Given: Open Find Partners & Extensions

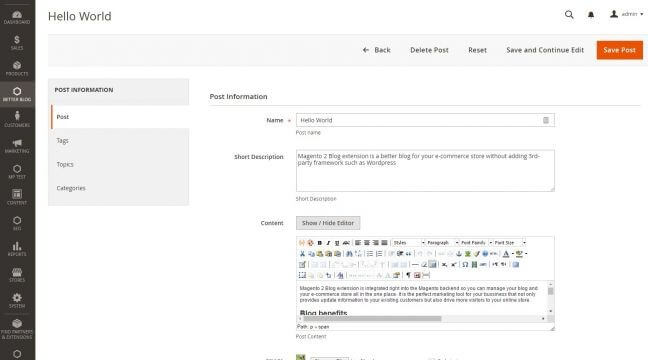Looking at the screenshot, I should (x=17, y=329).
